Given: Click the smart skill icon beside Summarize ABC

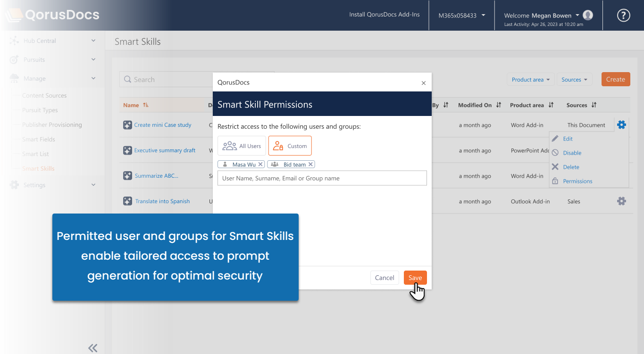Looking at the screenshot, I should (x=127, y=176).
